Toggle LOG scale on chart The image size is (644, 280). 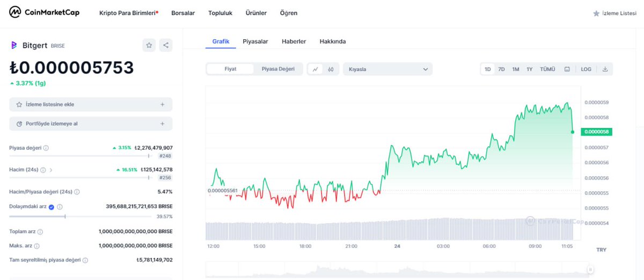click(586, 69)
